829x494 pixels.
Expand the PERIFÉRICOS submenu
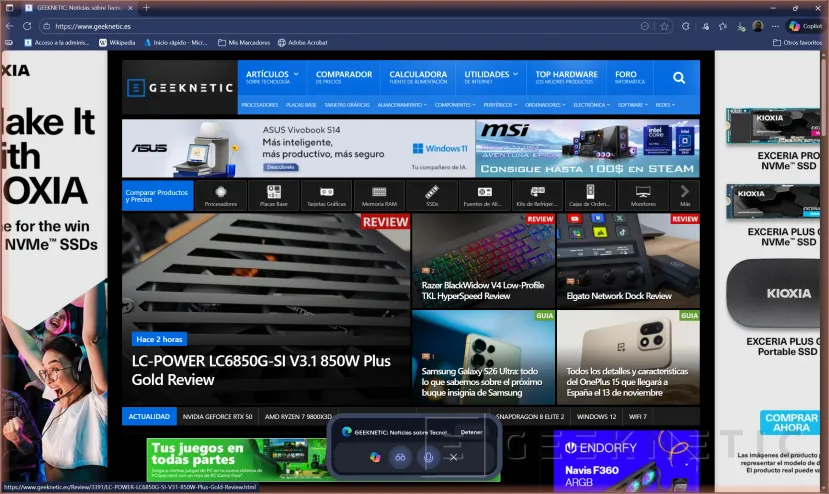click(500, 105)
